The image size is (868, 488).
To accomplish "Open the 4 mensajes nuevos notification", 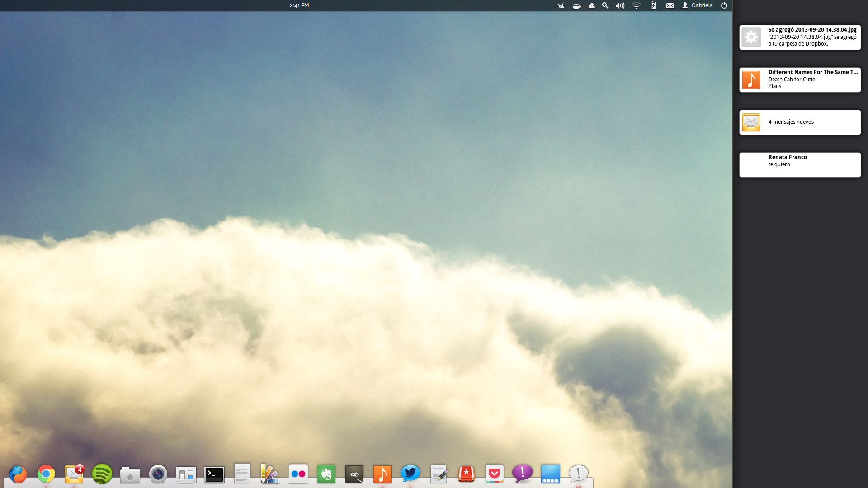I will [x=800, y=122].
